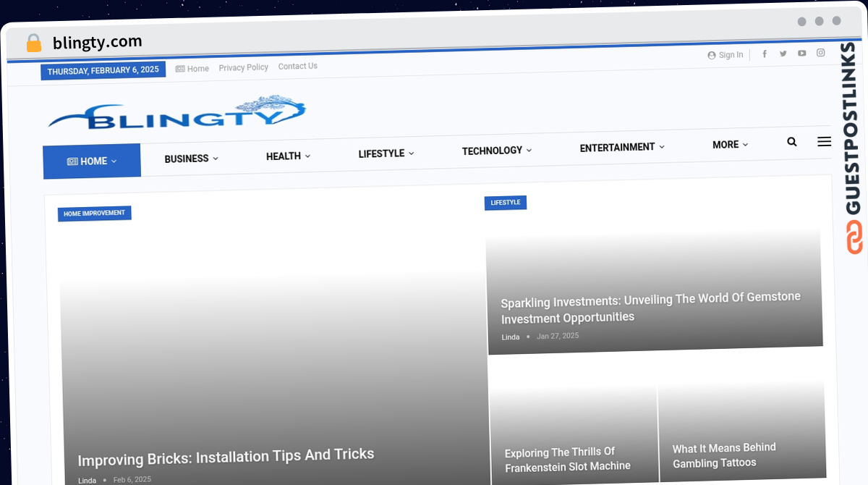Click the Sign In link
This screenshot has height=485, width=868.
[x=726, y=55]
